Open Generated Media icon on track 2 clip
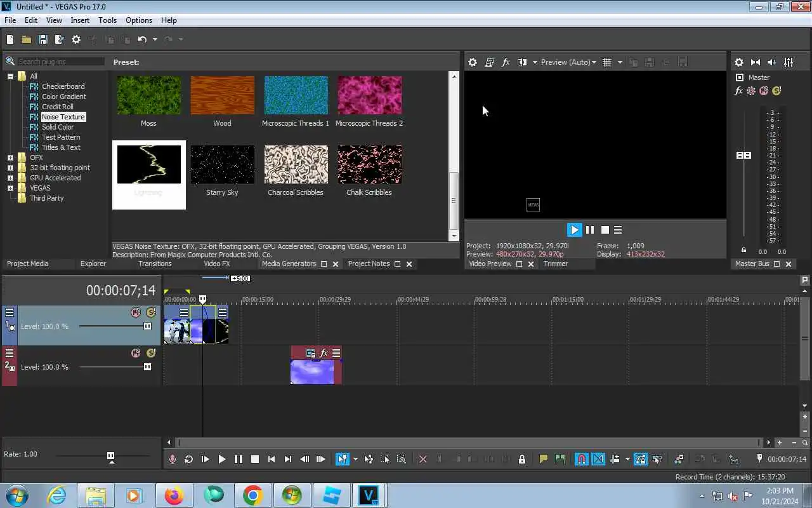812x508 pixels. [x=311, y=353]
